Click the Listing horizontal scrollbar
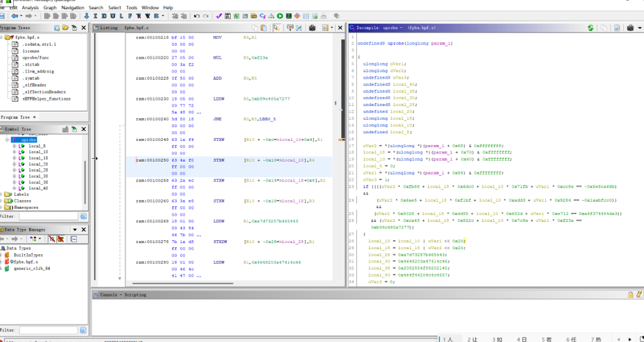Viewport: 644px width, 342px height. point(182,284)
